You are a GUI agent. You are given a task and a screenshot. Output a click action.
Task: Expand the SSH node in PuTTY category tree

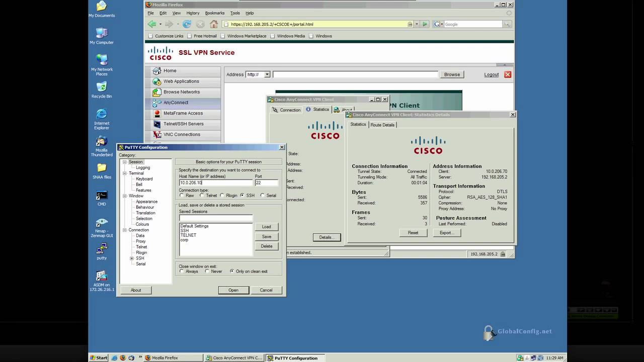click(x=132, y=258)
